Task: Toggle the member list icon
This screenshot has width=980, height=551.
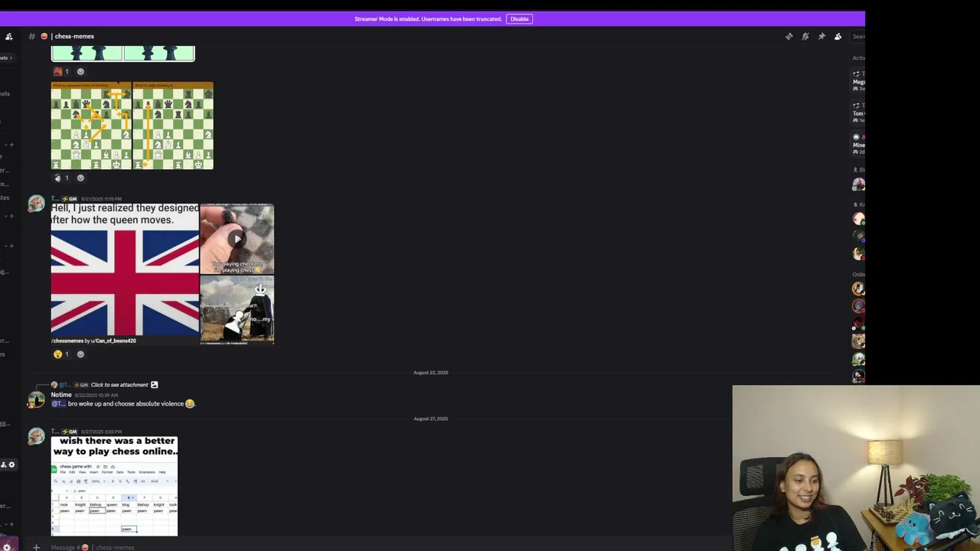Action: click(x=838, y=36)
